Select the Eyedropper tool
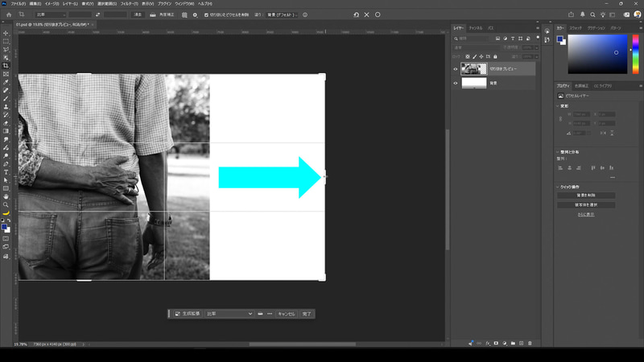The image size is (644, 362). (x=6, y=83)
